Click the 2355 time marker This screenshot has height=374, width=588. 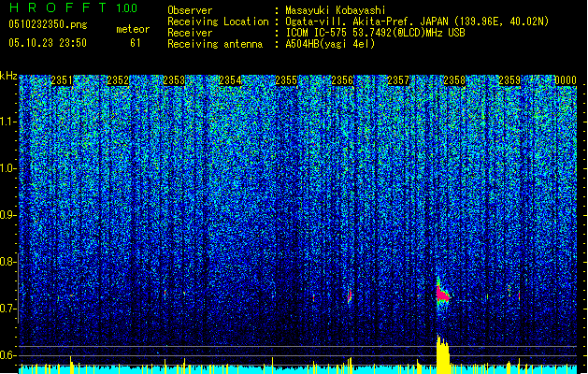pos(286,80)
